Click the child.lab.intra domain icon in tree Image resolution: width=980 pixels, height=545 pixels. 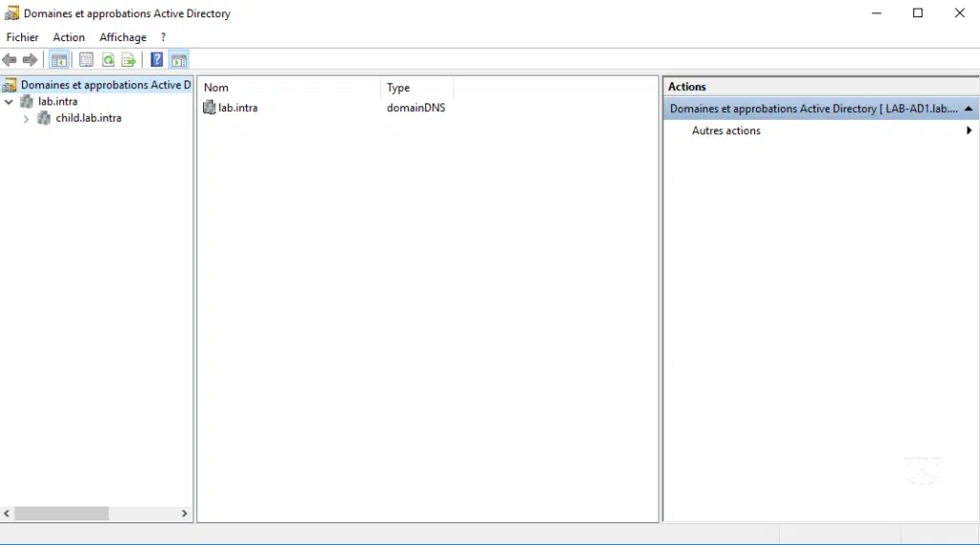point(44,118)
